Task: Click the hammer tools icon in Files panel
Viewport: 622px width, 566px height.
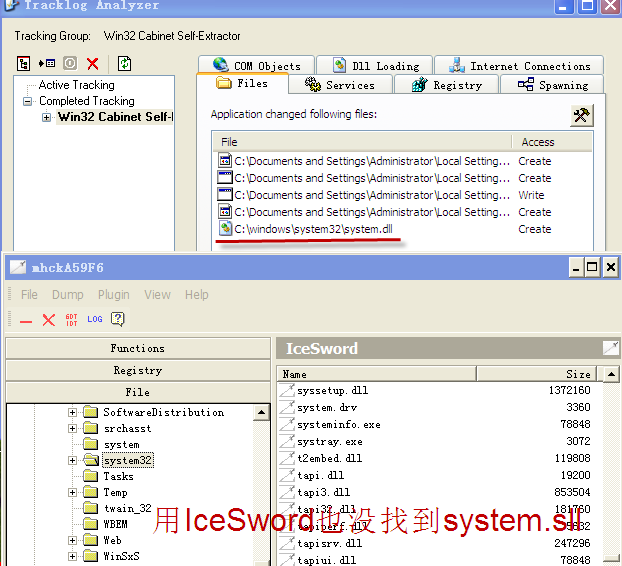Action: tap(581, 115)
